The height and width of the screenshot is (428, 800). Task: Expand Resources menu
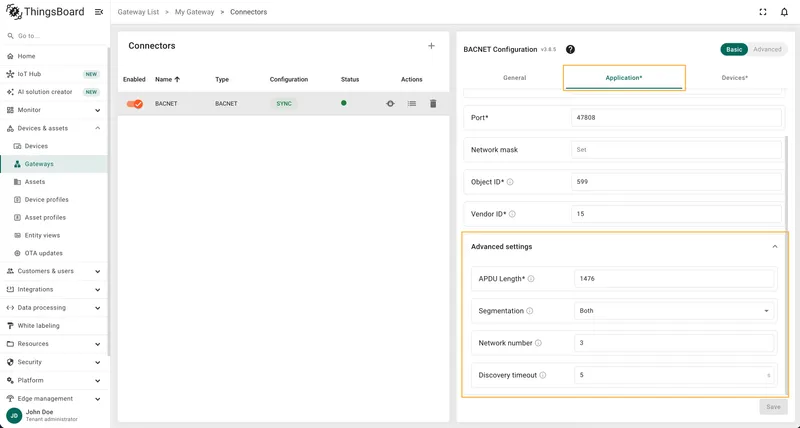coord(54,344)
